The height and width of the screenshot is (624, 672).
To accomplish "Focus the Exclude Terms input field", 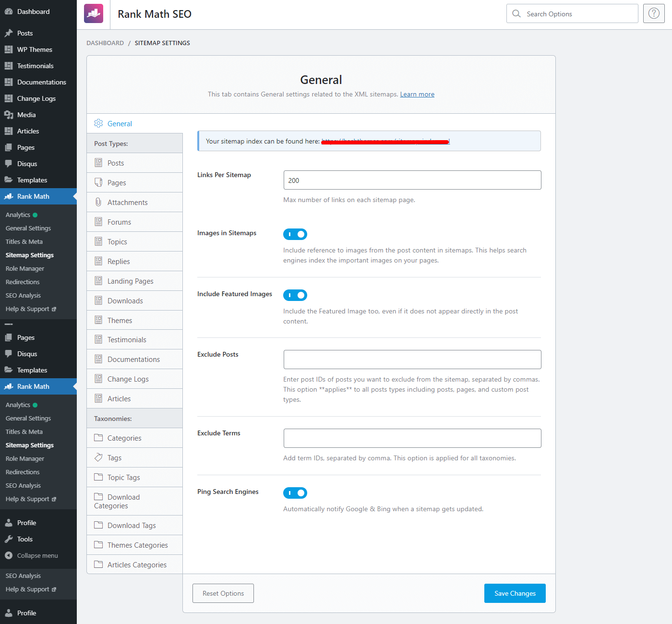I will [412, 438].
